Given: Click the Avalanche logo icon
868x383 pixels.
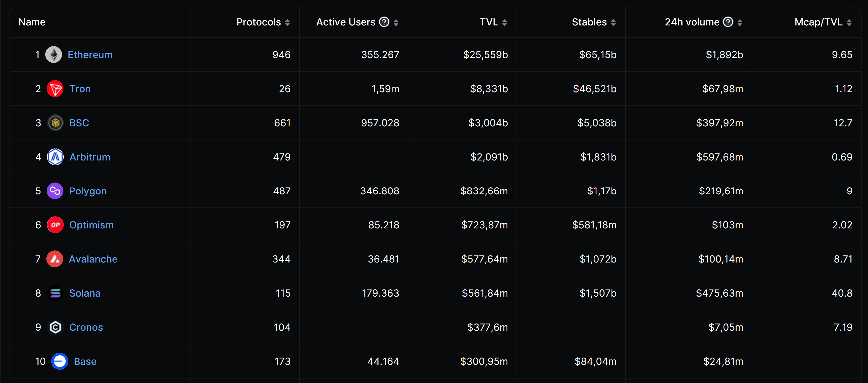Looking at the screenshot, I should 54,259.
